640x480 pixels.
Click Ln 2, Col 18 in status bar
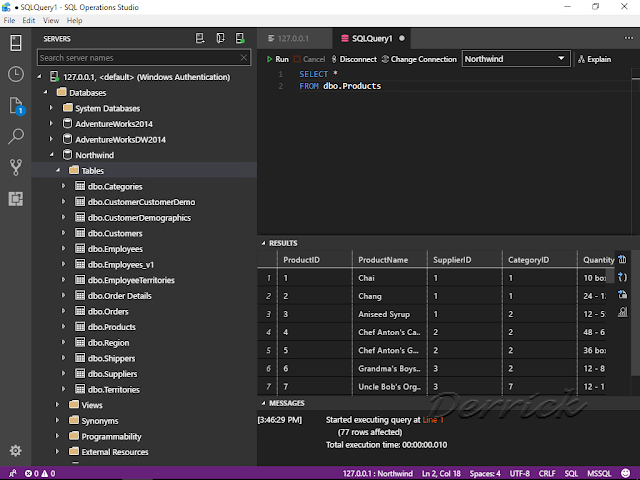441,473
